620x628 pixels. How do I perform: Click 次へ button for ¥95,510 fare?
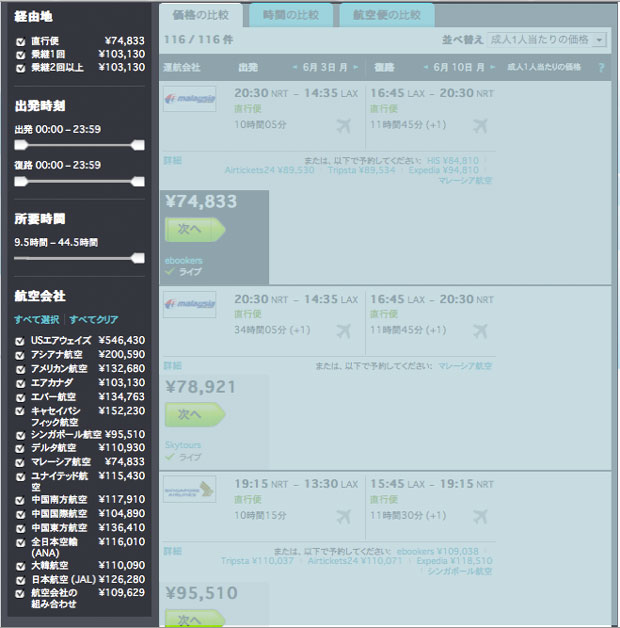click(195, 619)
